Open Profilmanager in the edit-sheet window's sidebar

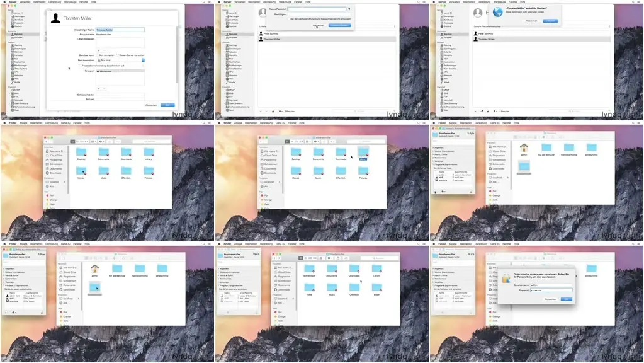click(x=20, y=66)
